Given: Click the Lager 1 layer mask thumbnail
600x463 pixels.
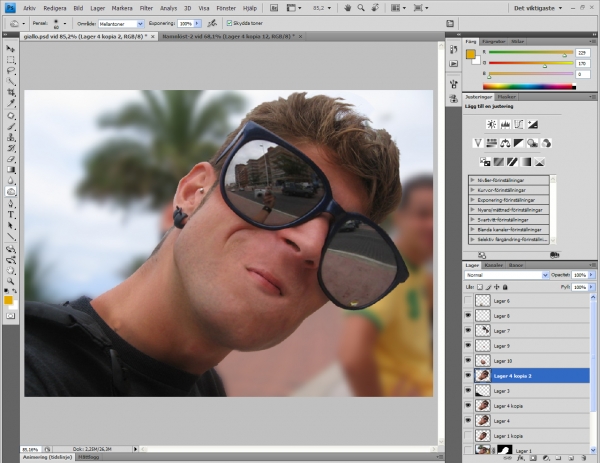Looking at the screenshot, I should point(504,450).
